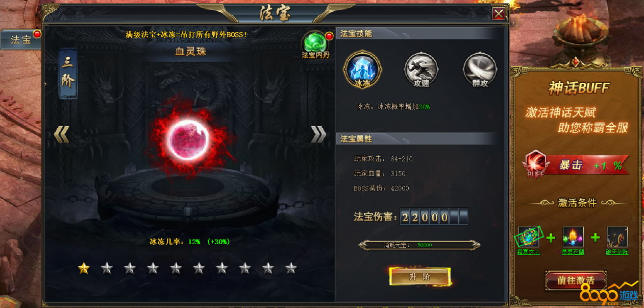Close the 法宝 window
644x308 pixels.
[499, 13]
